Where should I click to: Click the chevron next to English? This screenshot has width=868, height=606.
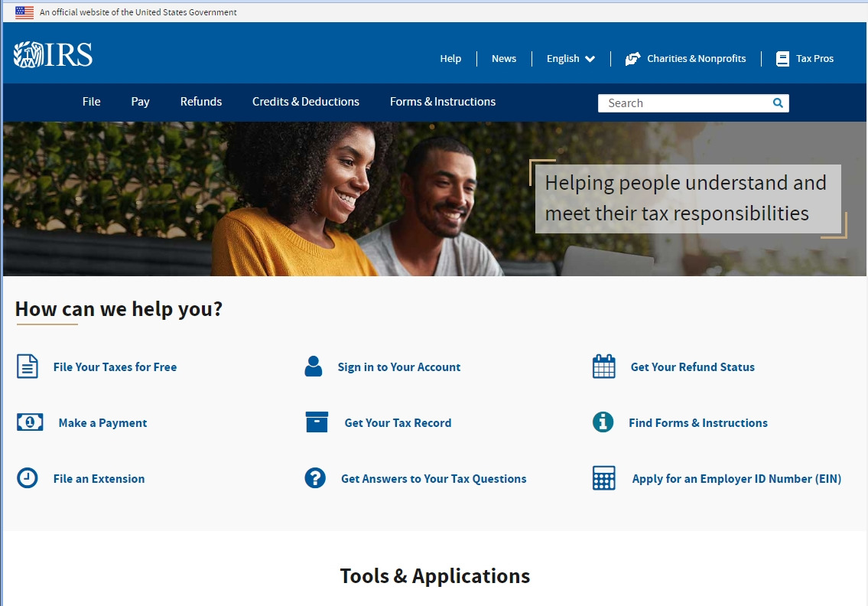click(590, 59)
